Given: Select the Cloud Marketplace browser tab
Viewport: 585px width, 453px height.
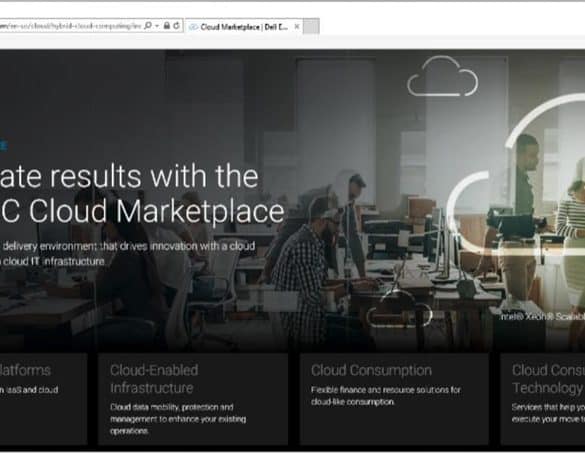Looking at the screenshot, I should pyautogui.click(x=244, y=27).
